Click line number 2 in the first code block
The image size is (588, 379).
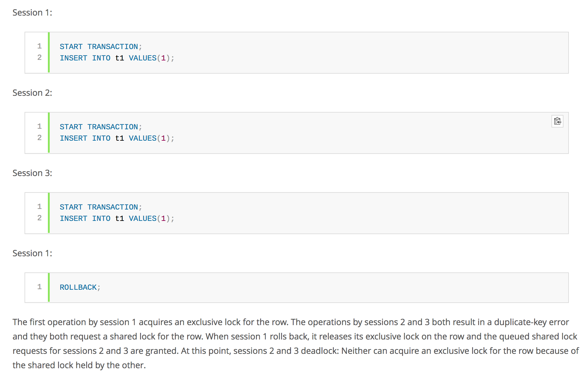[x=40, y=57]
